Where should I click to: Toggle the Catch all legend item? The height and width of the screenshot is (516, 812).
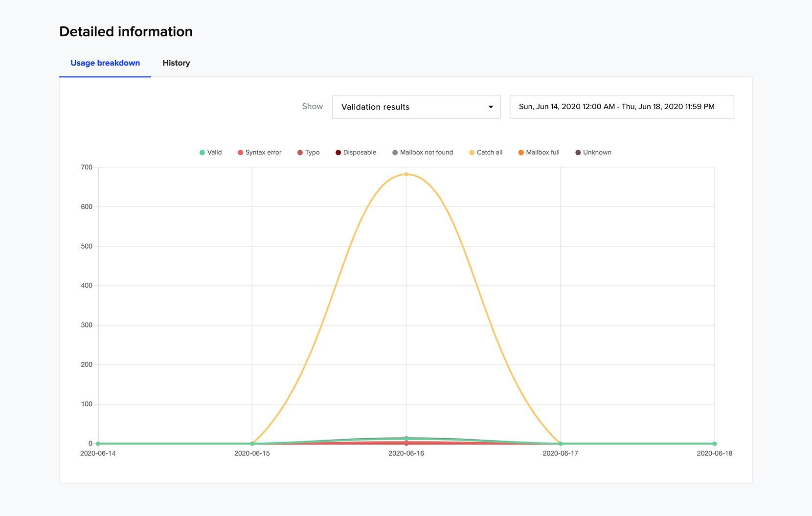coord(486,152)
